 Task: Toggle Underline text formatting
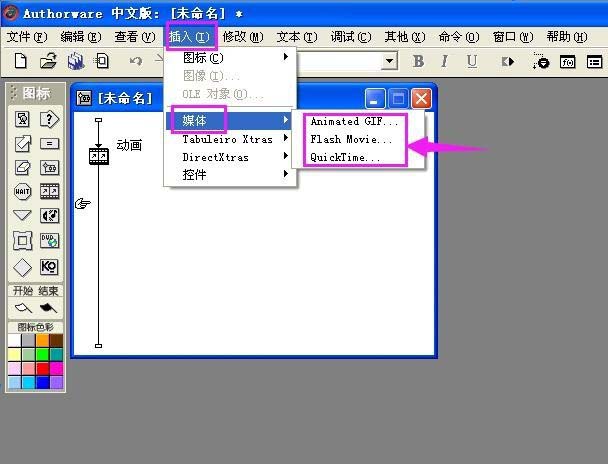tap(472, 61)
